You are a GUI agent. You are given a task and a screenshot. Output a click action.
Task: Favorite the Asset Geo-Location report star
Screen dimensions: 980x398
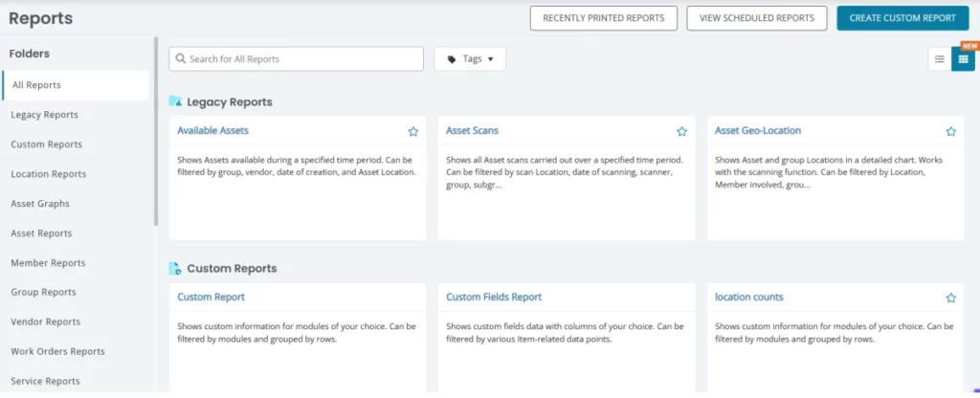point(950,131)
